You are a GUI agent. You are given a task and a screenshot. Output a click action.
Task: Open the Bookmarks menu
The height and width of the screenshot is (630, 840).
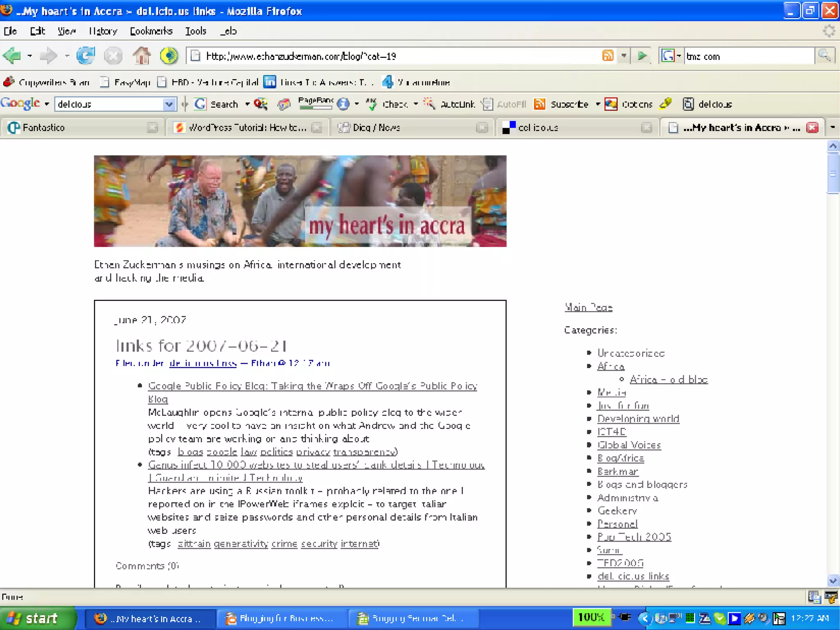pos(151,31)
